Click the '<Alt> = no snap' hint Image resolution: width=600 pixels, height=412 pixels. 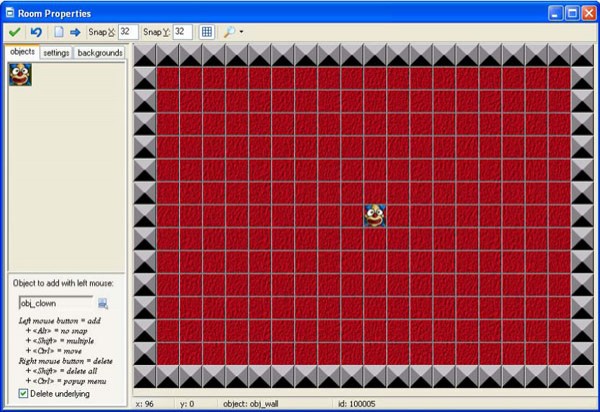point(57,331)
